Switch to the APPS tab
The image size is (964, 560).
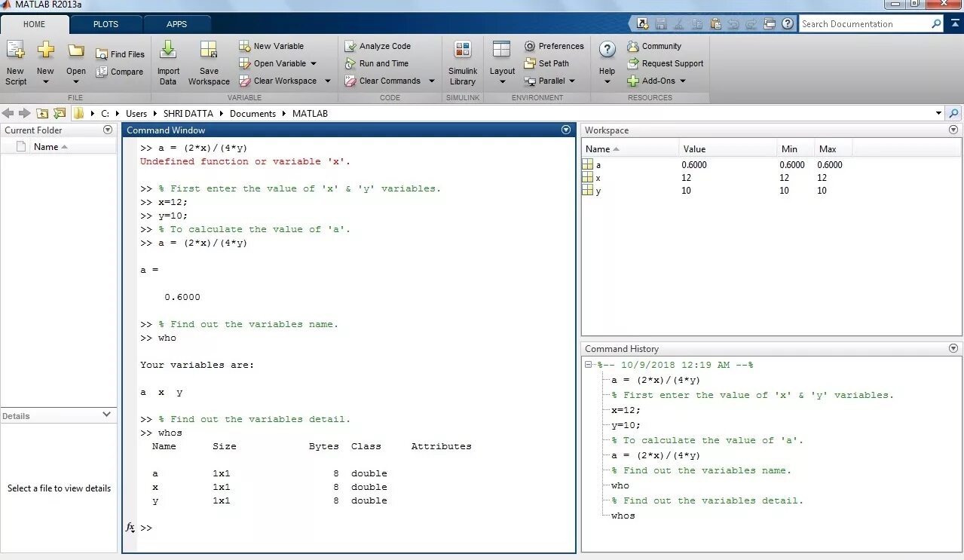(x=176, y=24)
